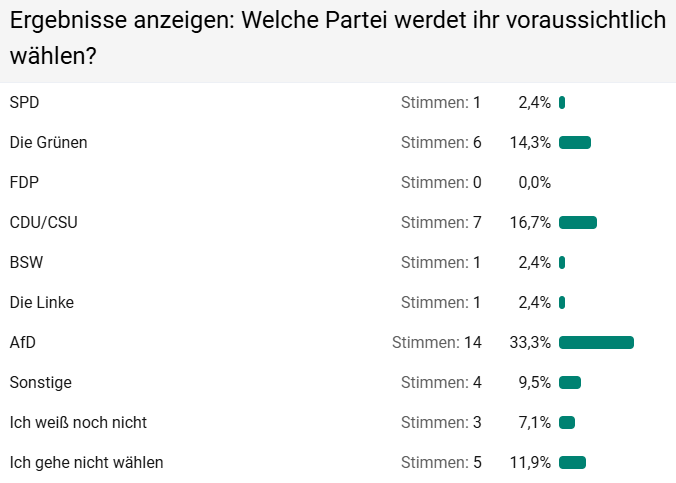Click the 14,3% percentage value

pos(530,142)
